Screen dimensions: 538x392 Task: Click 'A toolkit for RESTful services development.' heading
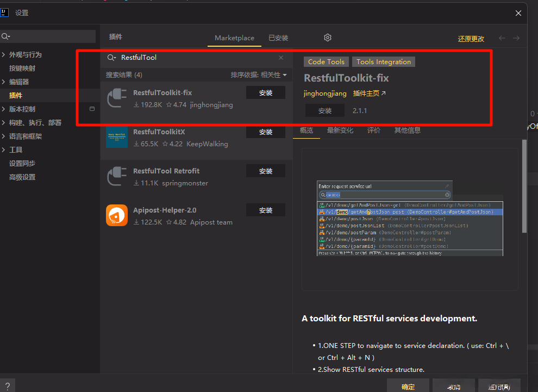click(x=390, y=319)
